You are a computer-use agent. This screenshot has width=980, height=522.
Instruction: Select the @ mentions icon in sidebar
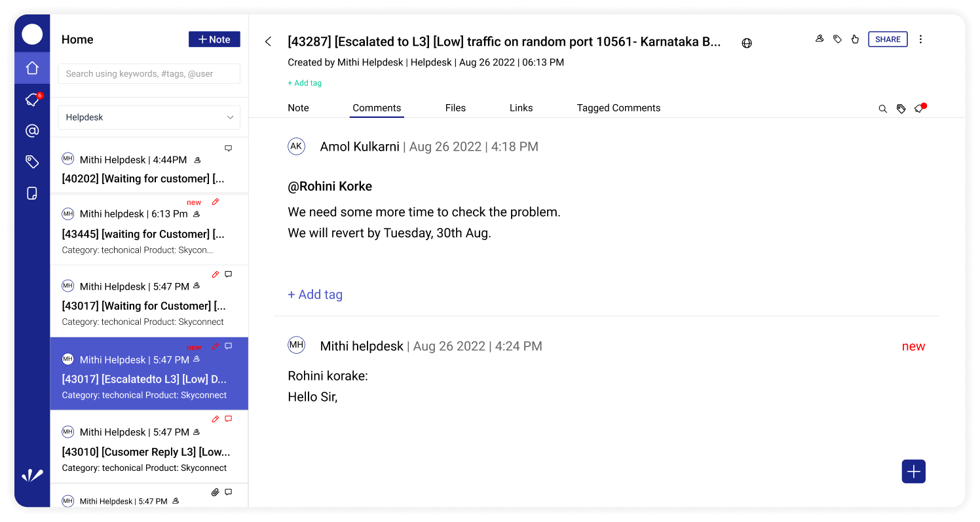tap(31, 130)
